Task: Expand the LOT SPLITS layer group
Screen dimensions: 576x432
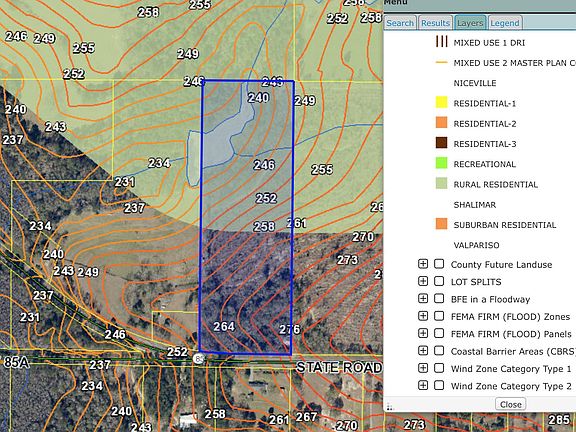Action: (423, 281)
